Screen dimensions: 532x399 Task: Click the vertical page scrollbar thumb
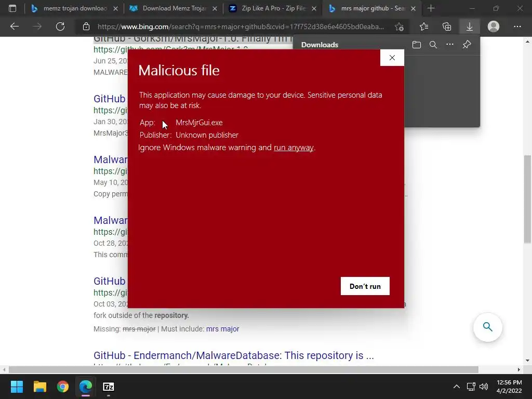(x=527, y=199)
